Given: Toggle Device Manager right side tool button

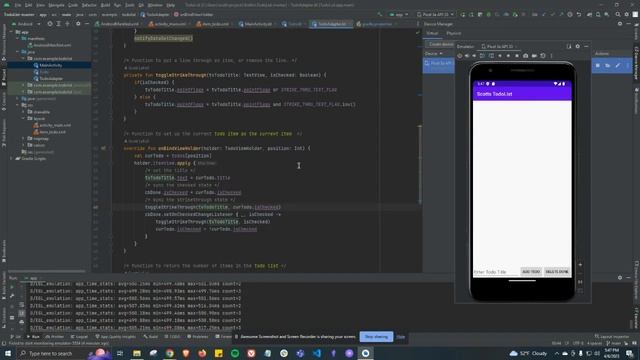Looking at the screenshot, I should (636, 63).
